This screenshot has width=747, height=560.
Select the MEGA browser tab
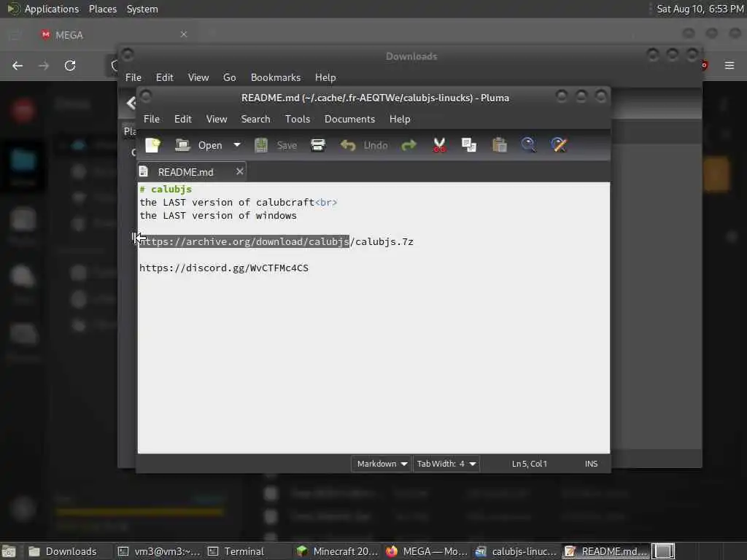[115, 35]
